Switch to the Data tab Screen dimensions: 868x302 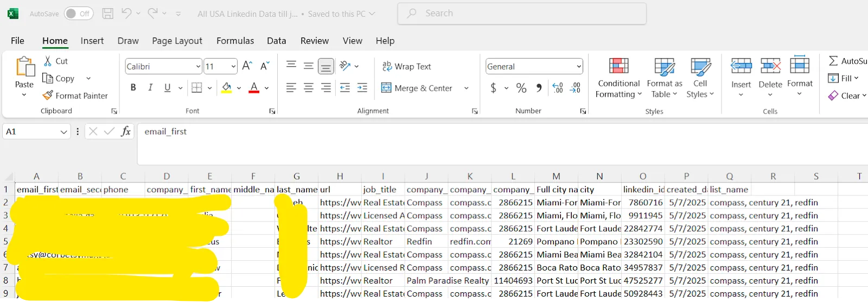tap(276, 41)
